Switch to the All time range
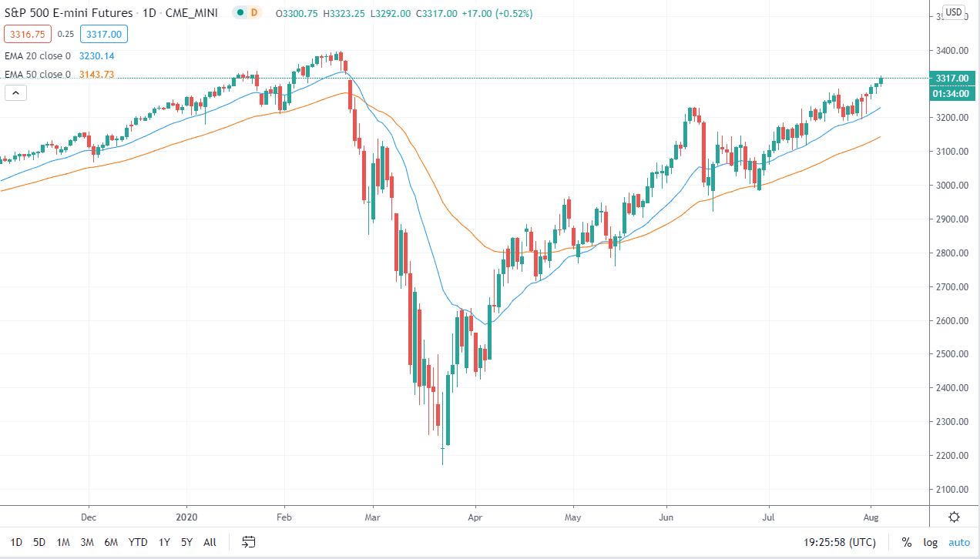 tap(209, 542)
